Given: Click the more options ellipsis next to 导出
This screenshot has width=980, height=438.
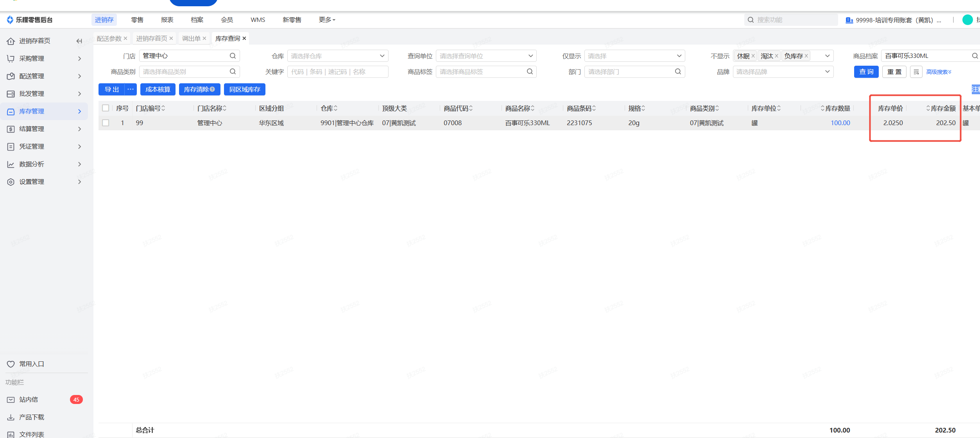Looking at the screenshot, I should (x=131, y=90).
